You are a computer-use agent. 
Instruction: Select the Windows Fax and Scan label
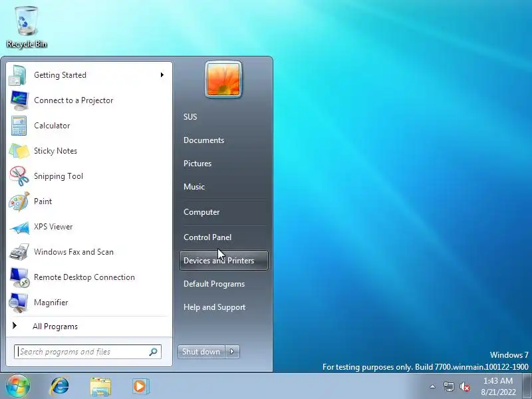pyautogui.click(x=74, y=252)
